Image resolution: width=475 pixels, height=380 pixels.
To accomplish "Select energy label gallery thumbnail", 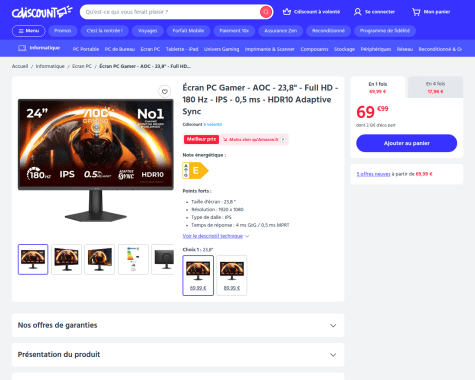I will coord(133,259).
